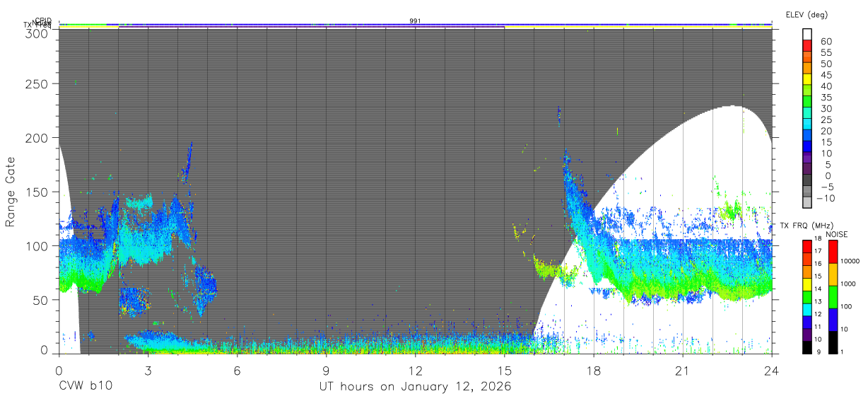Click the 'UT hours on January 12, 2026' axis title

click(x=416, y=387)
